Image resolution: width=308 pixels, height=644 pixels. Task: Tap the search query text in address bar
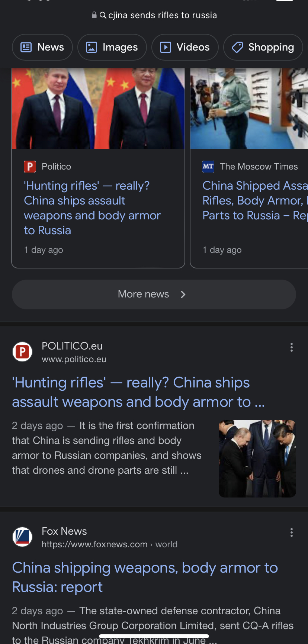(163, 15)
